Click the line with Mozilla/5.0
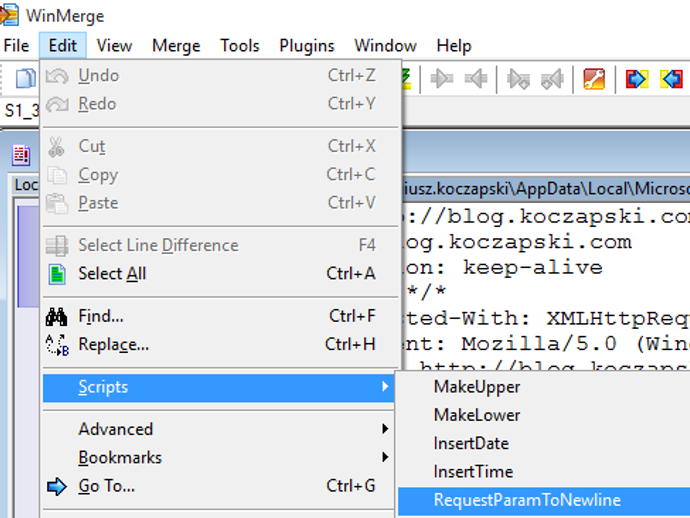This screenshot has height=518, width=690. 546,344
